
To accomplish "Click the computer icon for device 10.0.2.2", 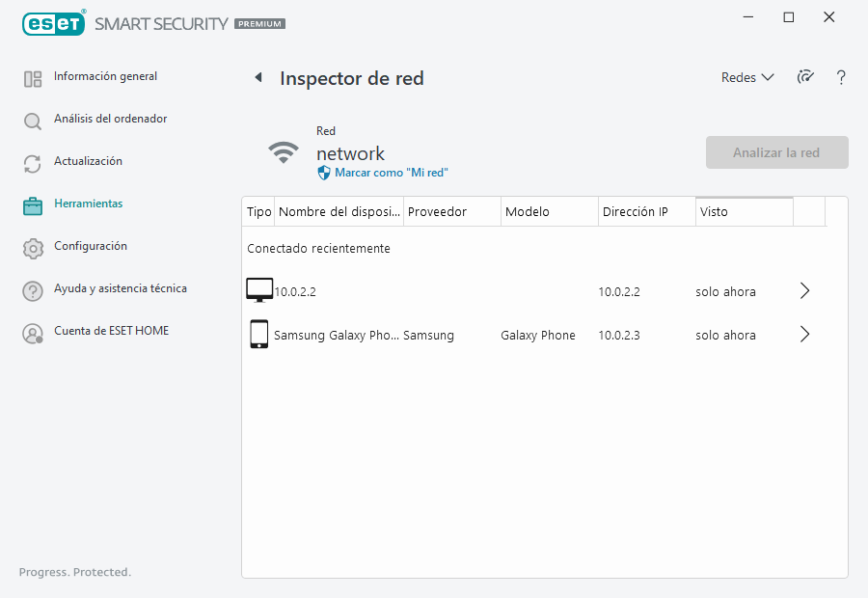I will coord(259,290).
